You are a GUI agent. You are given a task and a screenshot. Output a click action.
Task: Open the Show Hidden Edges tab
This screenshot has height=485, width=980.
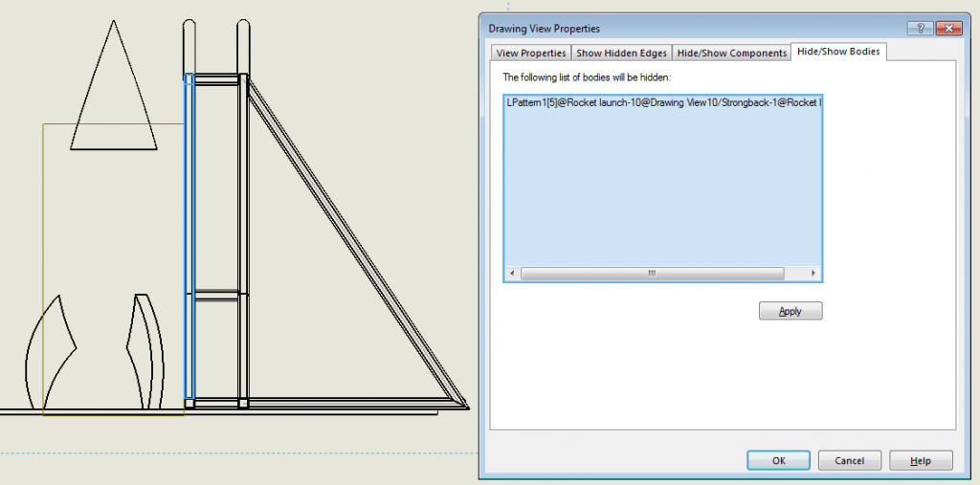[621, 54]
